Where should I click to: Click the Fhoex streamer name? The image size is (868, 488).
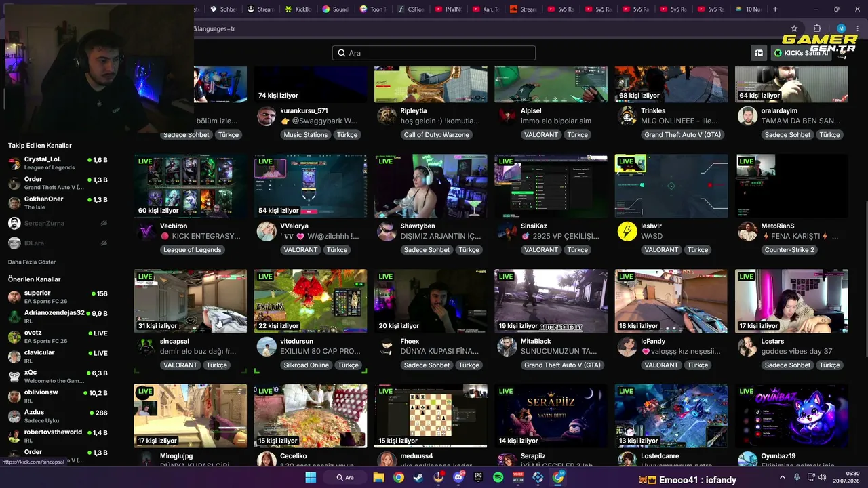point(410,341)
